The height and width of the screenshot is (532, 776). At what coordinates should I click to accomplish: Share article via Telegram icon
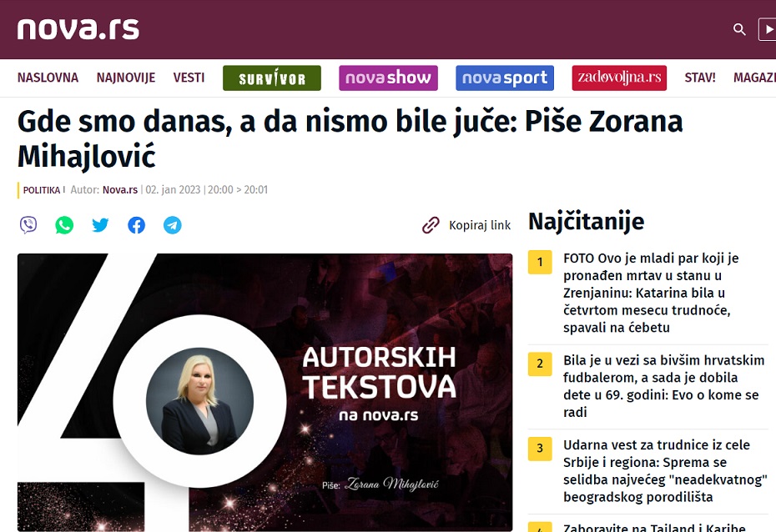(172, 225)
